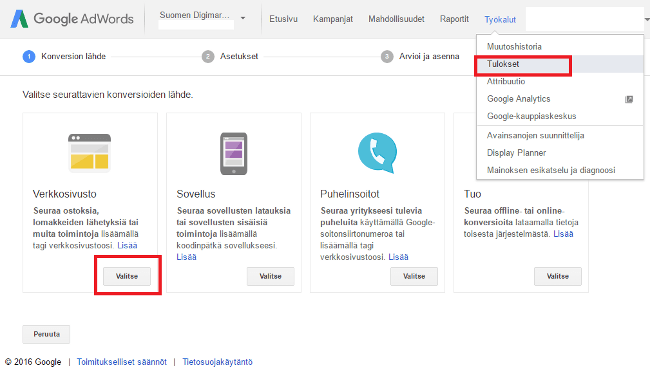Open Avainsanojen suunnittelija

[560, 135]
